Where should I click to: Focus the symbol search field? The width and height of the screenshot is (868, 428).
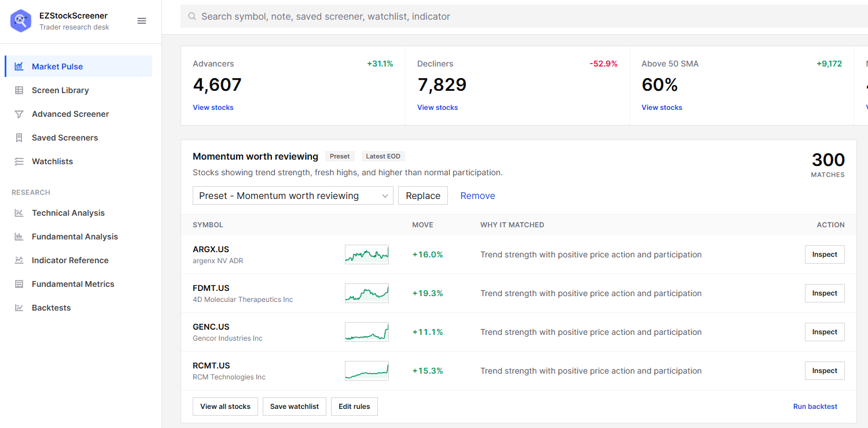tap(524, 17)
